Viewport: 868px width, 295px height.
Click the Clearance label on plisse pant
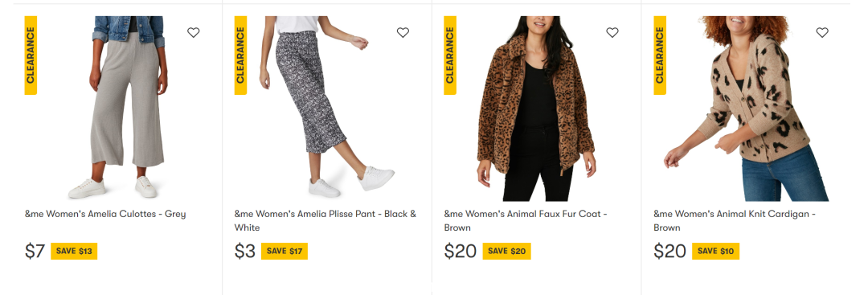tap(240, 55)
